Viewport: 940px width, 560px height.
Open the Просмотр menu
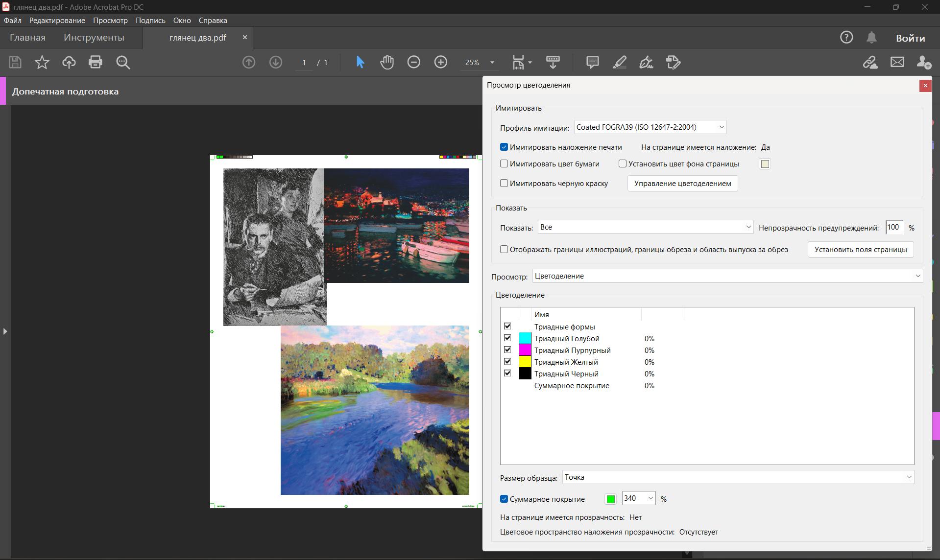point(110,21)
